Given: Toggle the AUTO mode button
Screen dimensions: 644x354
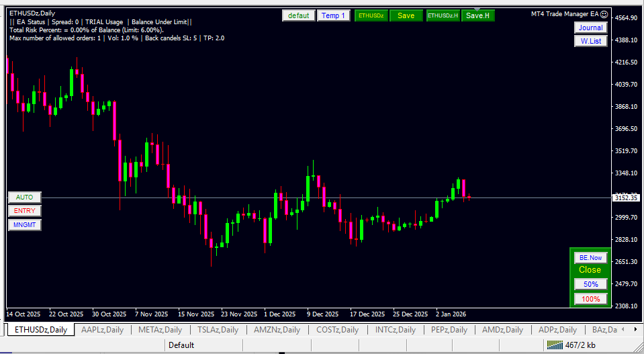Looking at the screenshot, I should (x=25, y=197).
